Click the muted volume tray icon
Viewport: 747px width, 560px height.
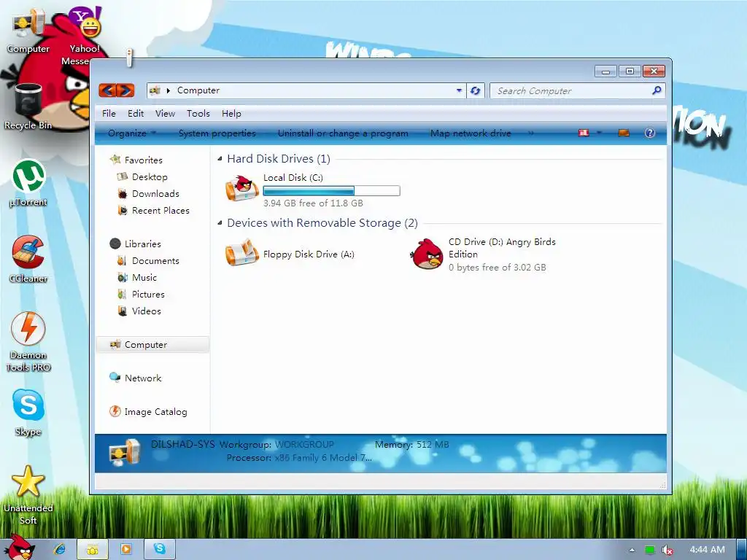pos(667,550)
